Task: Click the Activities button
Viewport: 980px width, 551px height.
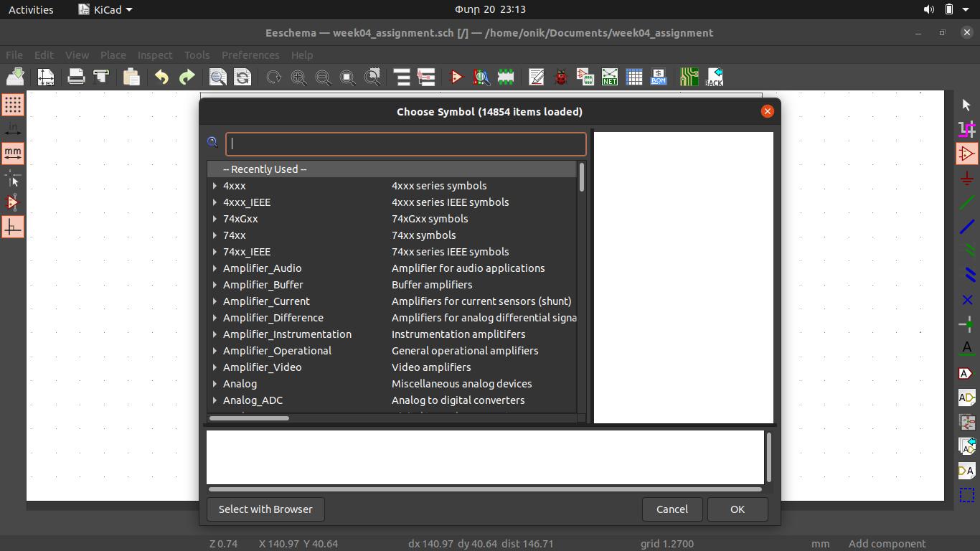Action: pyautogui.click(x=31, y=9)
